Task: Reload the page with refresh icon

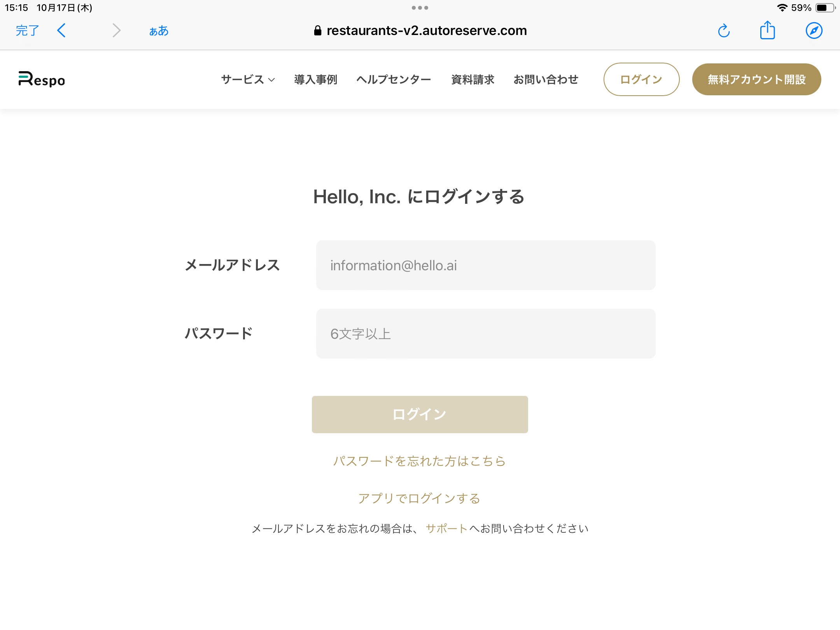Action: tap(724, 30)
